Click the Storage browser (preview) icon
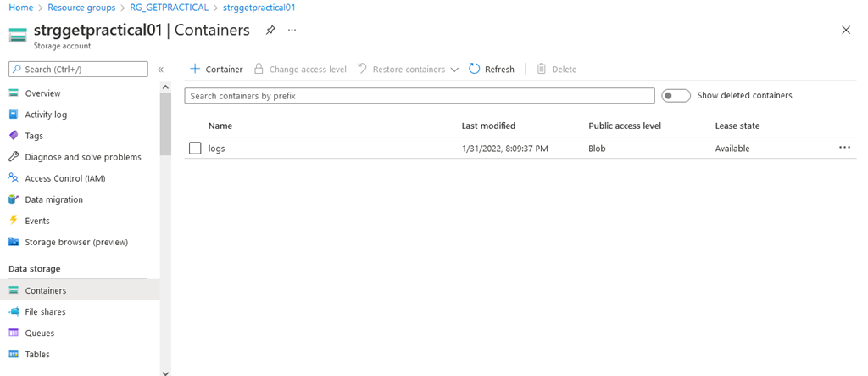Viewport: 868px width, 376px height. (x=14, y=243)
